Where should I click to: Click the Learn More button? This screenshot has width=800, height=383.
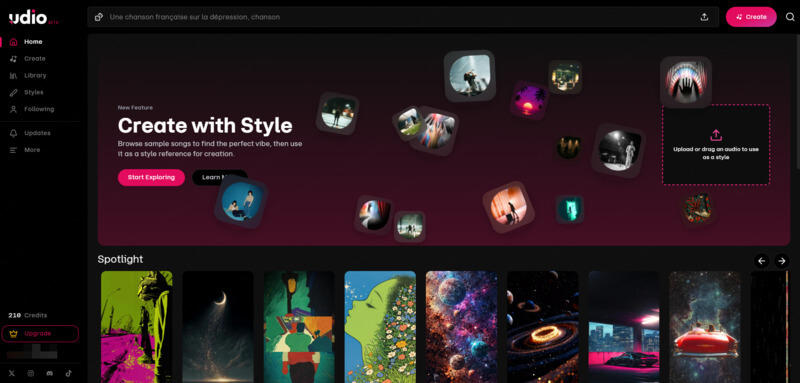pyautogui.click(x=219, y=177)
